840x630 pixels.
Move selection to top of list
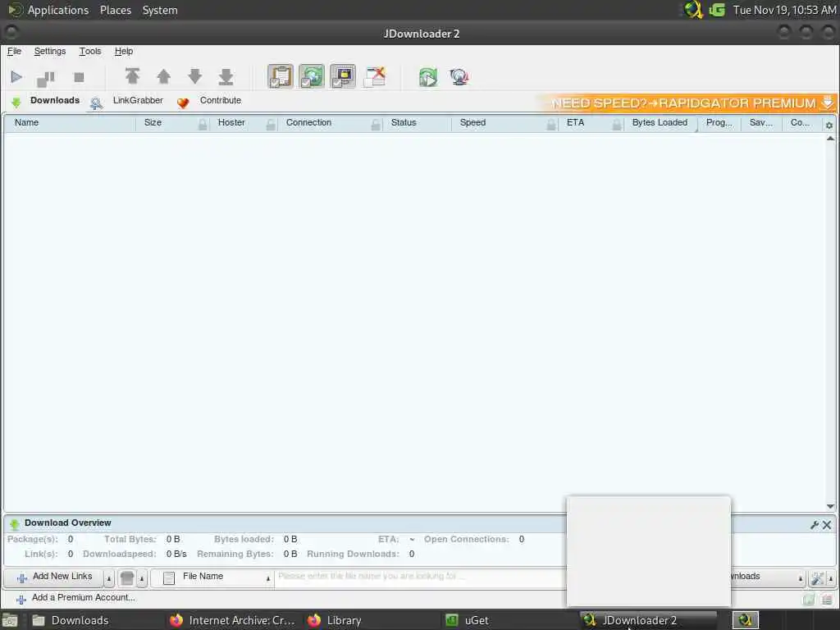(x=132, y=76)
